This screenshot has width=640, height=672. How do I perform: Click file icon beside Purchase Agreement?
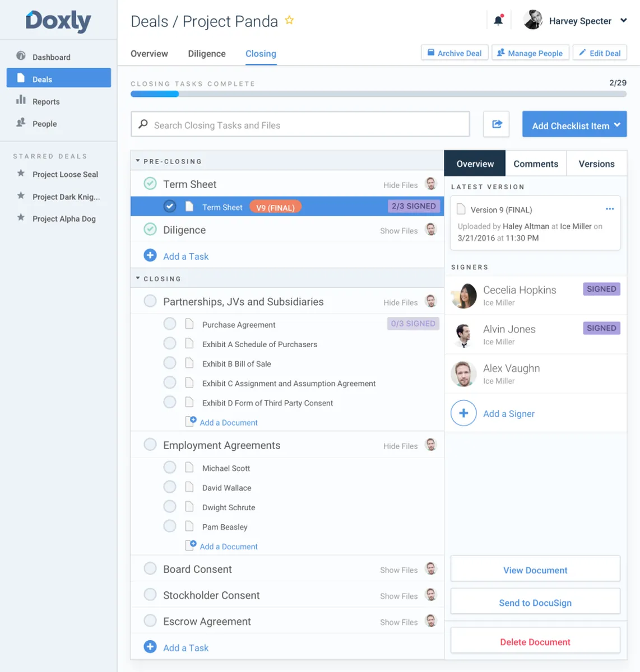tap(189, 324)
